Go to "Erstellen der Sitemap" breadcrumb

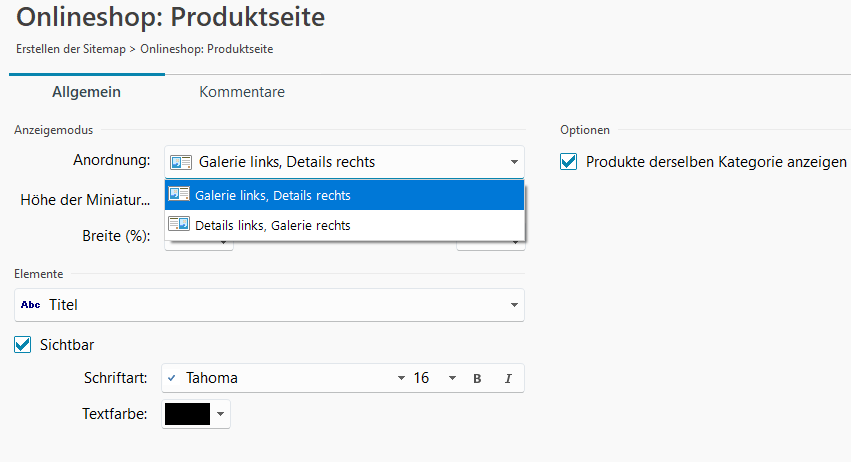[x=71, y=48]
